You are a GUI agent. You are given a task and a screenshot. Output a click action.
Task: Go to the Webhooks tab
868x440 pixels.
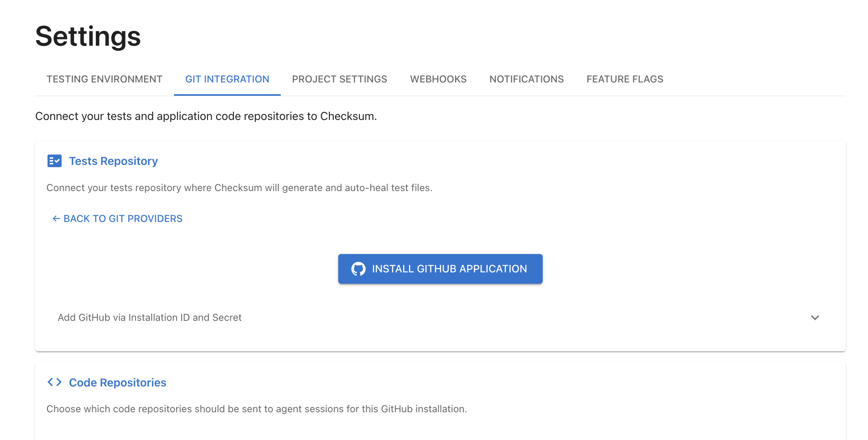438,79
